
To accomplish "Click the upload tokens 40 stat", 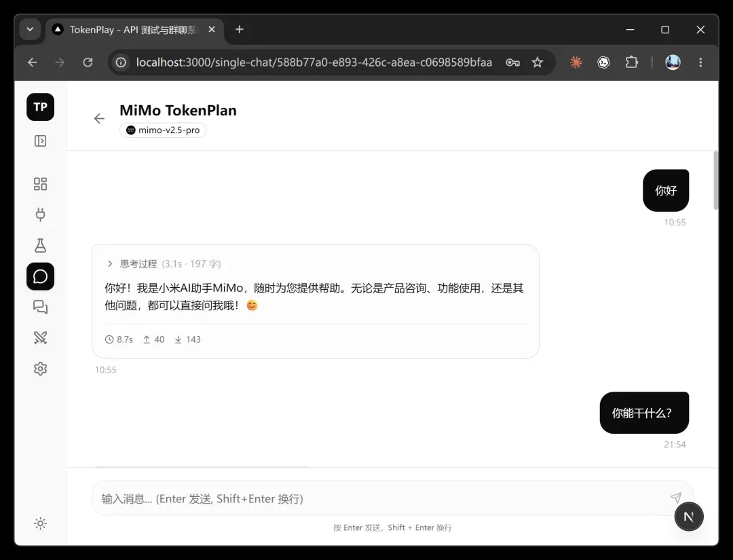I will coord(154,339).
